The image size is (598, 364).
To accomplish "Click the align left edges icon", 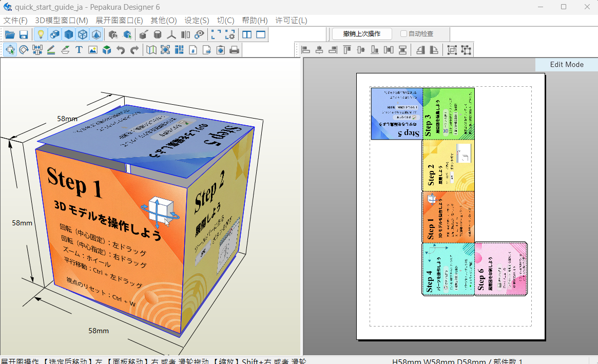I will click(306, 50).
